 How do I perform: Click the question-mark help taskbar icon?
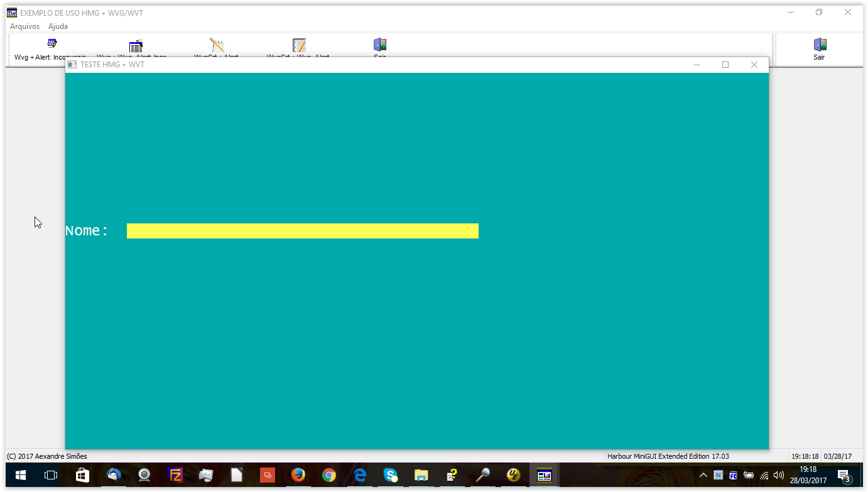click(452, 476)
